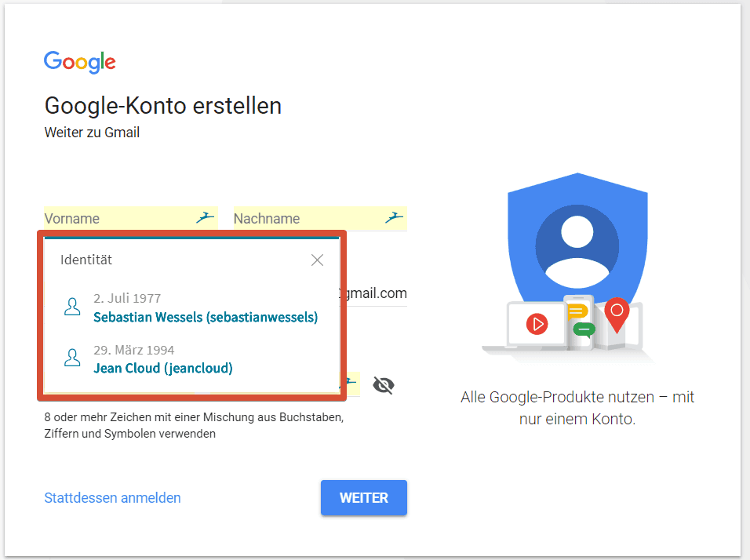Open the Stattdessen anmelden link
The width and height of the screenshot is (750, 560).
[x=112, y=498]
